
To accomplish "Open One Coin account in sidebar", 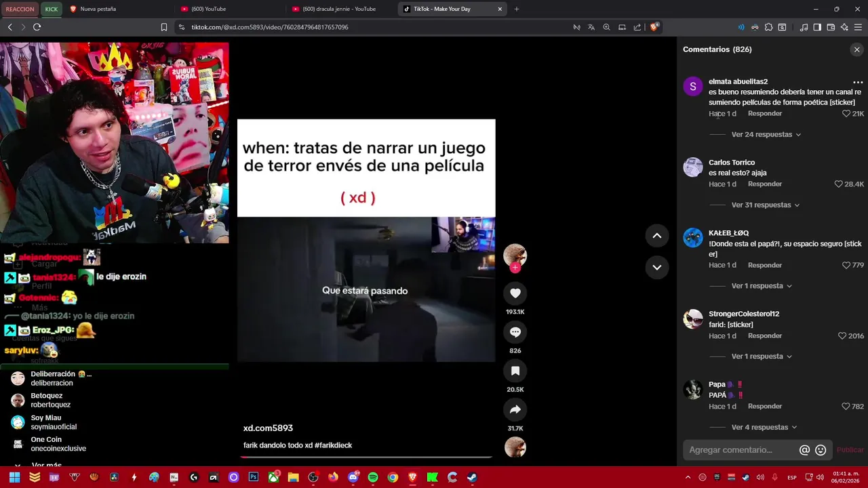I will pyautogui.click(x=51, y=444).
